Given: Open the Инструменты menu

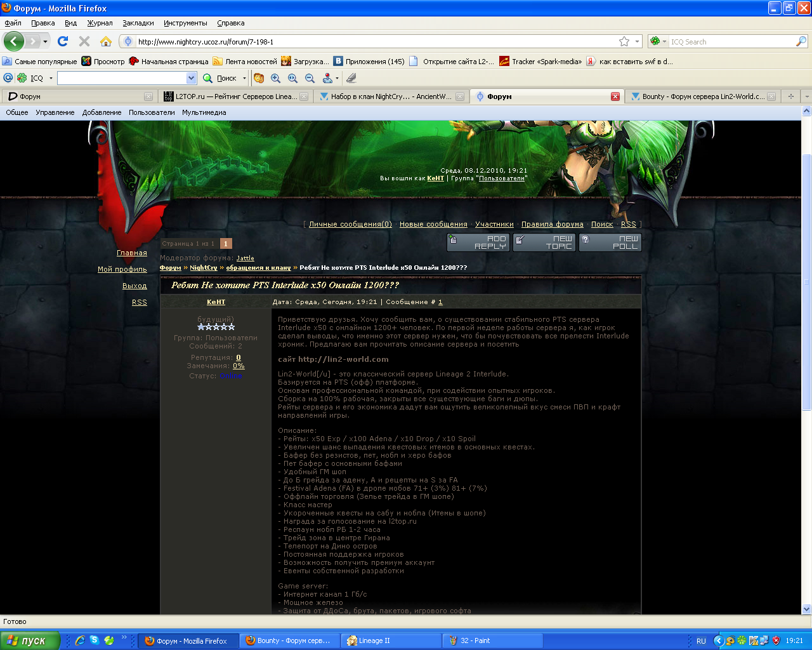Looking at the screenshot, I should (185, 23).
